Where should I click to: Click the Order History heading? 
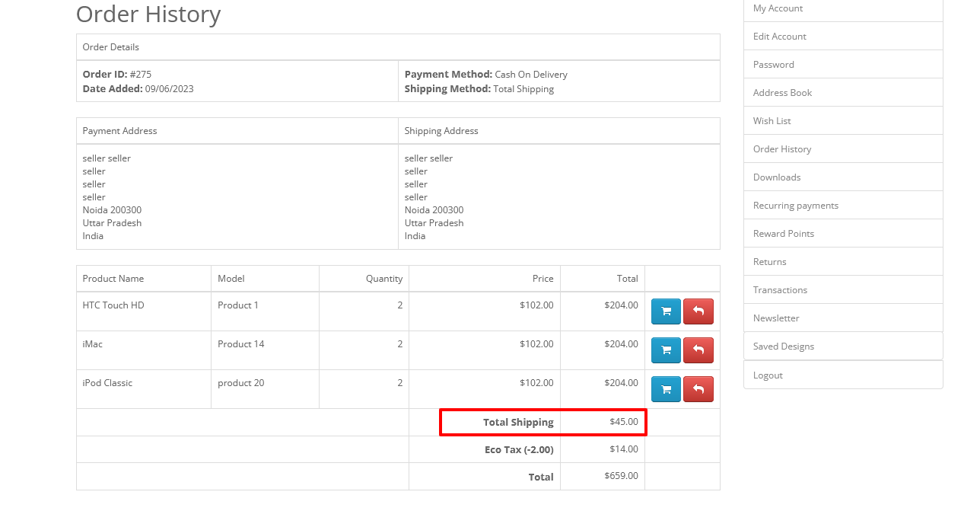148,14
